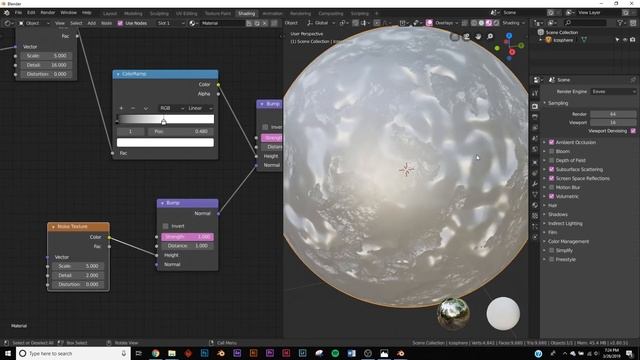Open the node editor Node menu
The width and height of the screenshot is (640, 360).
tap(107, 23)
